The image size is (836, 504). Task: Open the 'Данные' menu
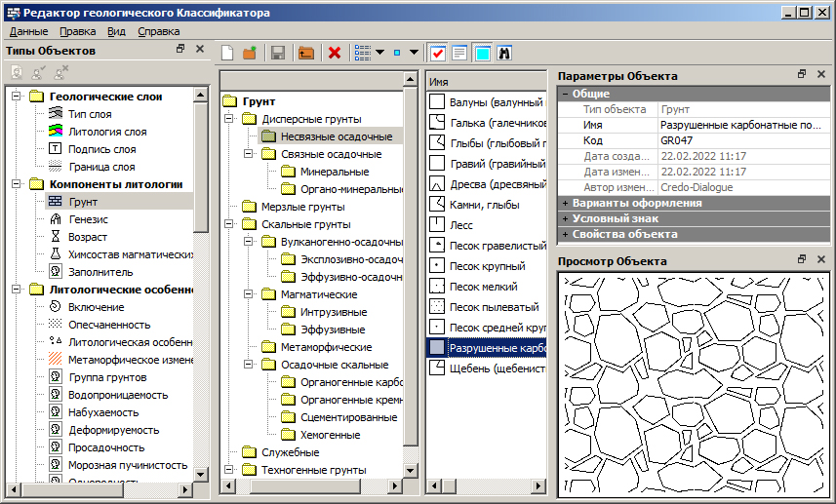point(28,31)
